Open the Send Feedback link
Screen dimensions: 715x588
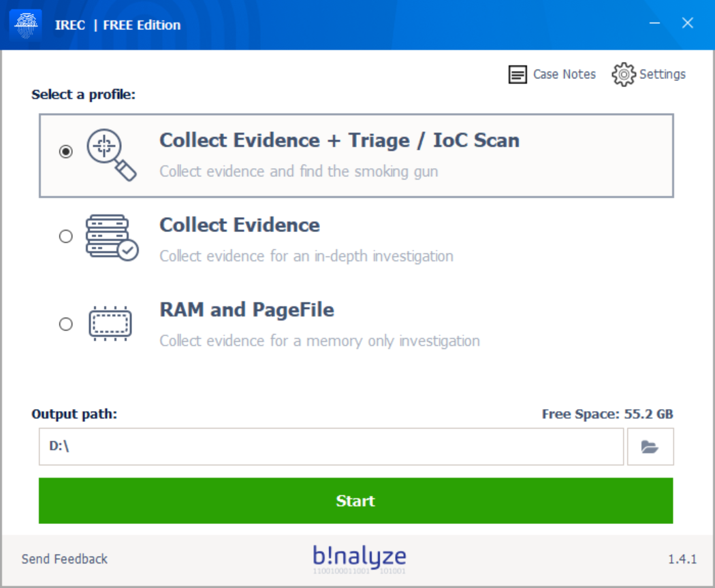pyautogui.click(x=65, y=559)
